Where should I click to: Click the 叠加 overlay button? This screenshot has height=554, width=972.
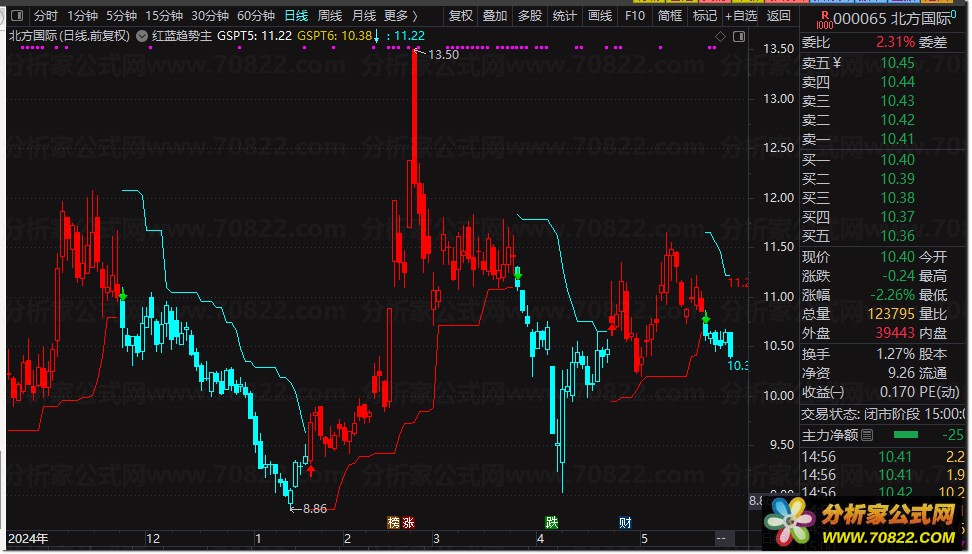tap(495, 15)
